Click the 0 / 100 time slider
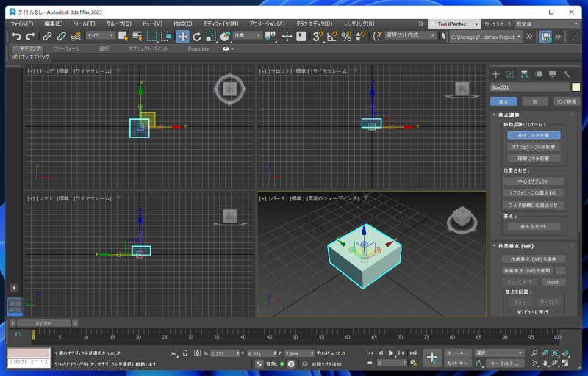The height and width of the screenshot is (376, 588). click(x=43, y=323)
